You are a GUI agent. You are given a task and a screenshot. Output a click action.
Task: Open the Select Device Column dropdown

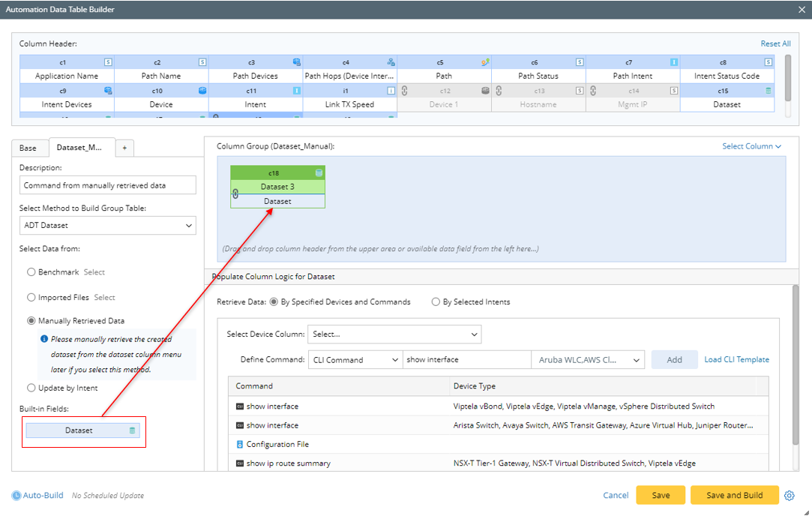(x=394, y=334)
